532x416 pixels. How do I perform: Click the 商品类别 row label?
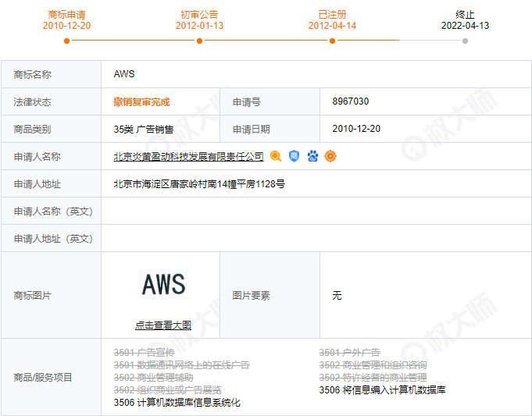point(32,130)
